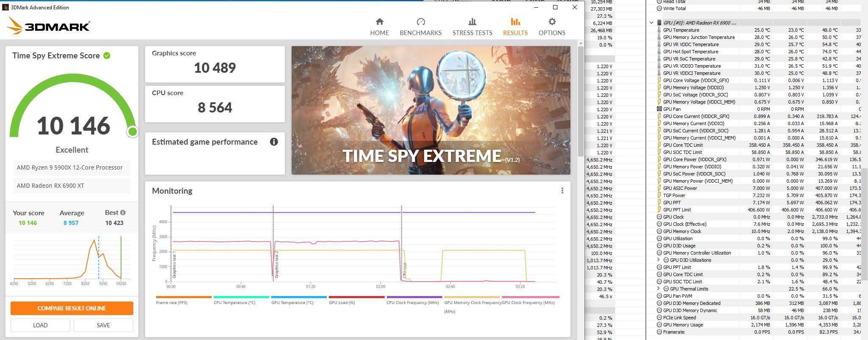
Task: Toggle Frame rate (FPS) legend series
Action: [184, 300]
